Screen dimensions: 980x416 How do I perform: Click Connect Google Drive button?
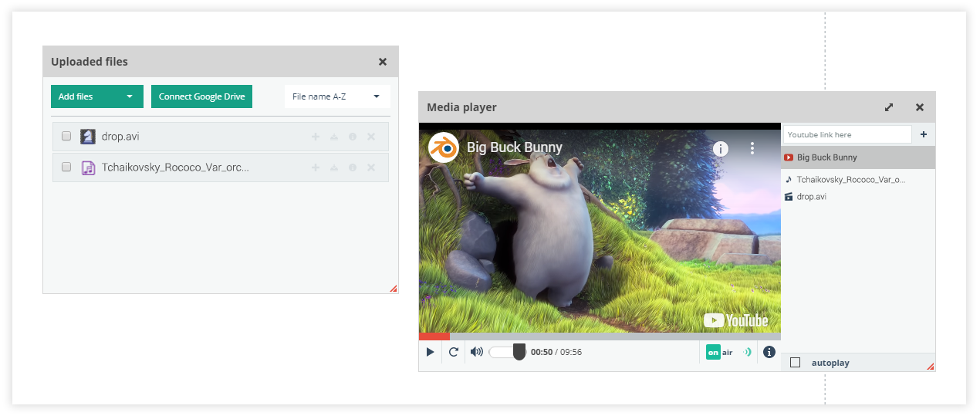[201, 96]
